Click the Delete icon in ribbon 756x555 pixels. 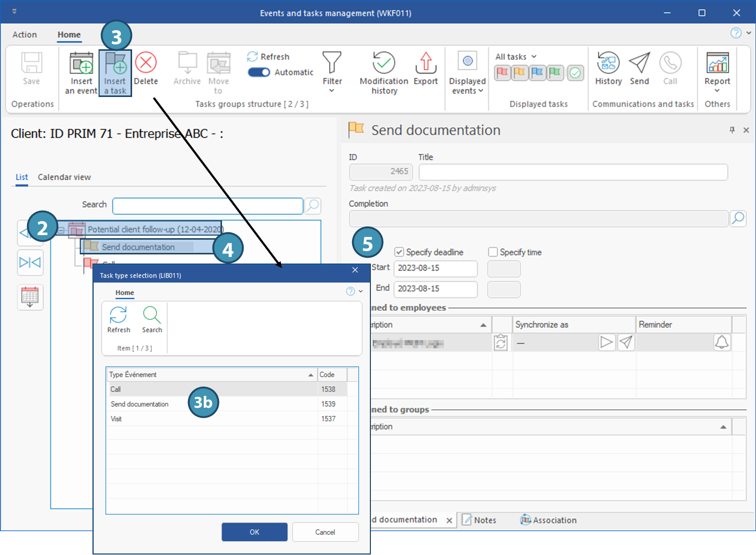pyautogui.click(x=146, y=63)
